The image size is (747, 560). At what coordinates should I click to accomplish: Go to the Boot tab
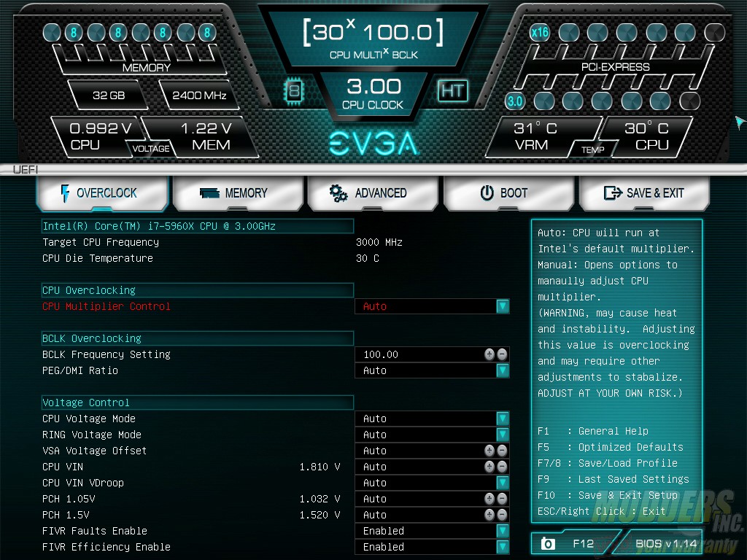pyautogui.click(x=508, y=192)
